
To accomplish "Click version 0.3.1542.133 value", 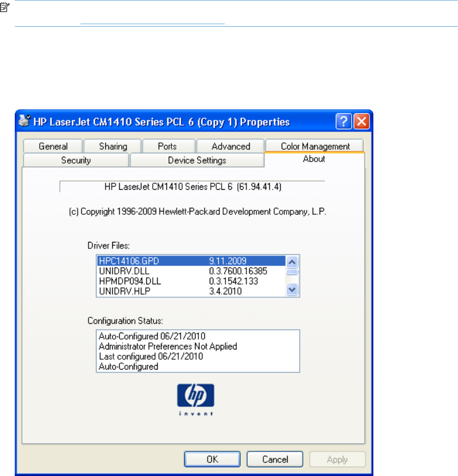I will coord(233,281).
